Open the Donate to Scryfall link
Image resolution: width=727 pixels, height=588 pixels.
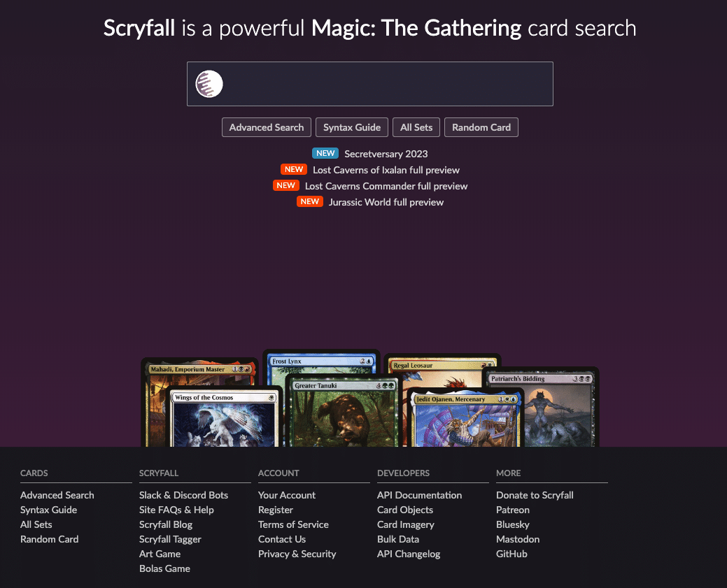(x=535, y=495)
